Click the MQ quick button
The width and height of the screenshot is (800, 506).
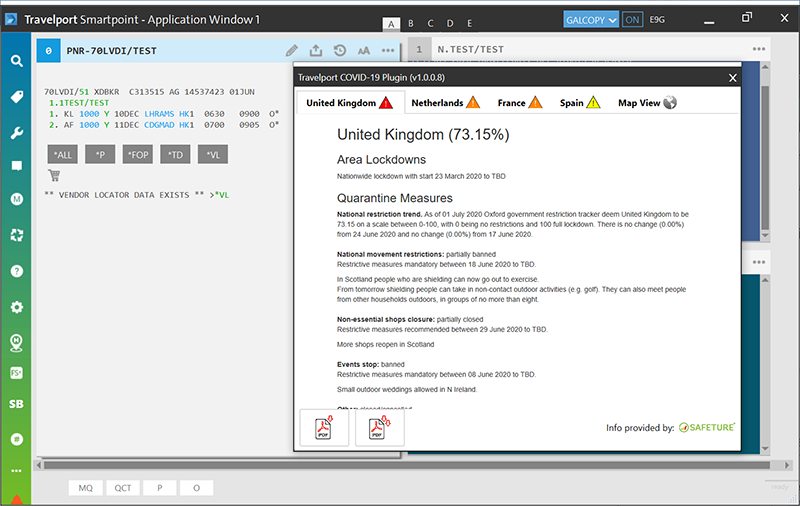[x=86, y=488]
